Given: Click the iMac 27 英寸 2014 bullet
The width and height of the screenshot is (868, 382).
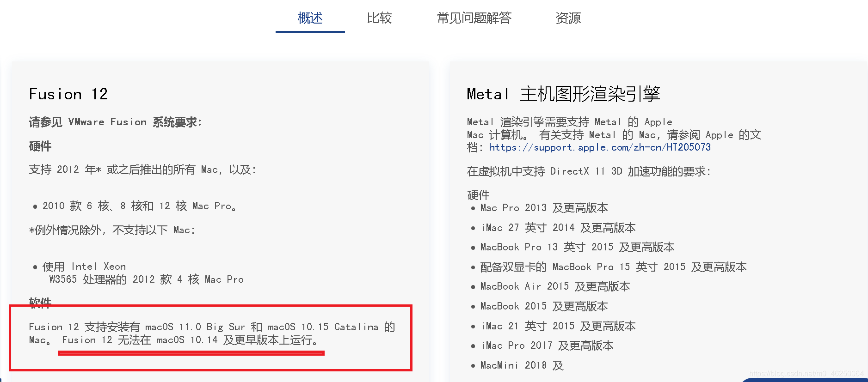Looking at the screenshot, I should point(558,228).
